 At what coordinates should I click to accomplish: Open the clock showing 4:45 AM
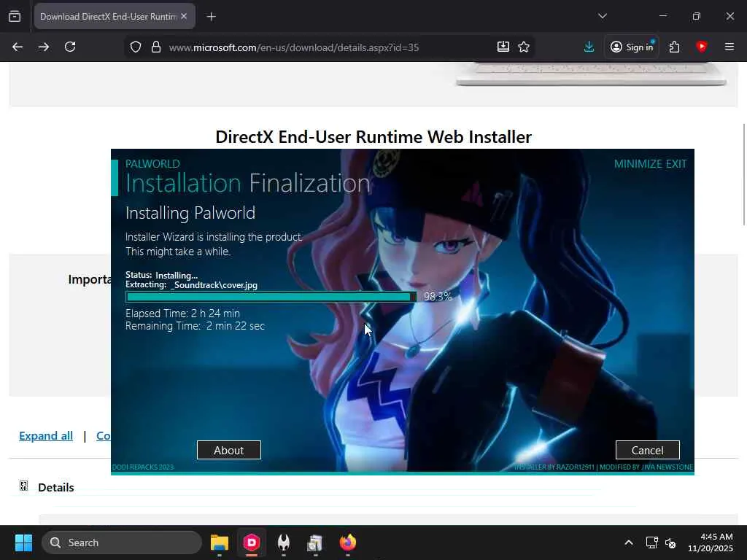[711, 542]
